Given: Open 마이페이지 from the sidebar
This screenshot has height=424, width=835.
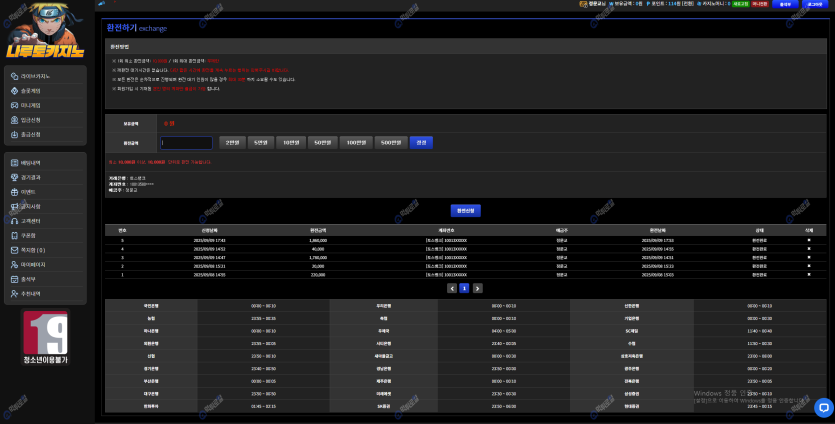Looking at the screenshot, I should (x=32, y=264).
